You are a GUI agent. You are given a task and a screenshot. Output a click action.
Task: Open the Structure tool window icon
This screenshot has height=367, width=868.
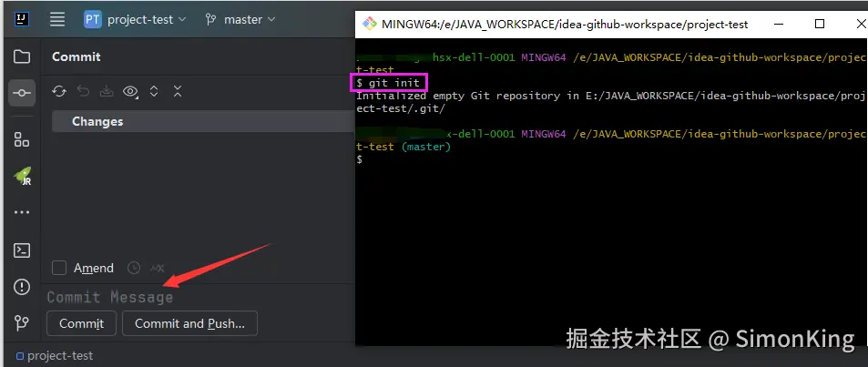coord(22,139)
